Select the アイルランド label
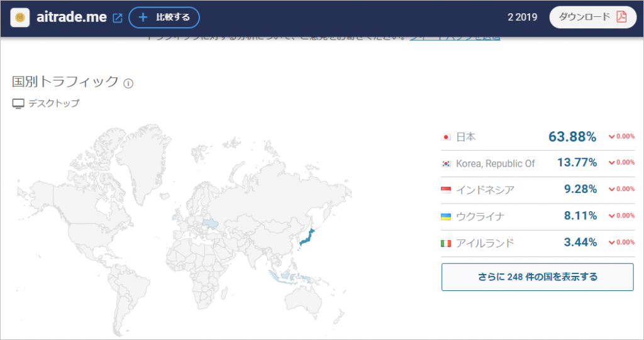 (485, 243)
